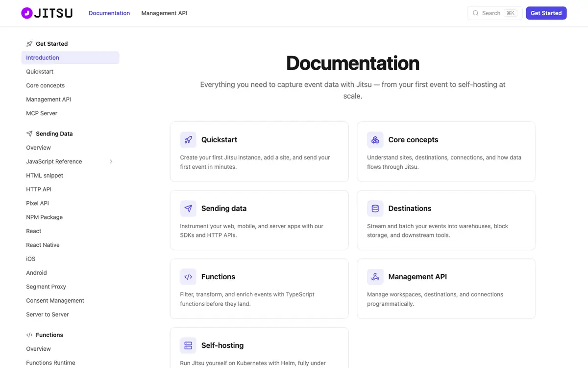The width and height of the screenshot is (588, 368).
Task: Click the magnifier icon in search box
Action: pos(475,13)
